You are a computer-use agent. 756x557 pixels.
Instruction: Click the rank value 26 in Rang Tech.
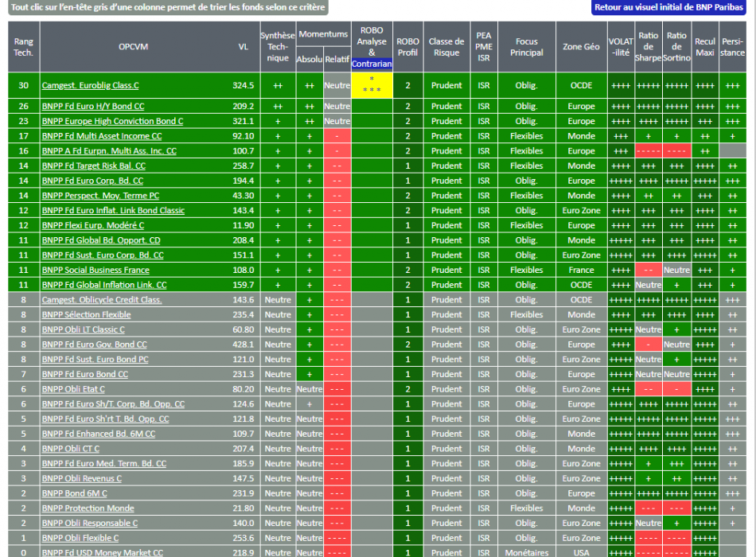click(x=24, y=106)
